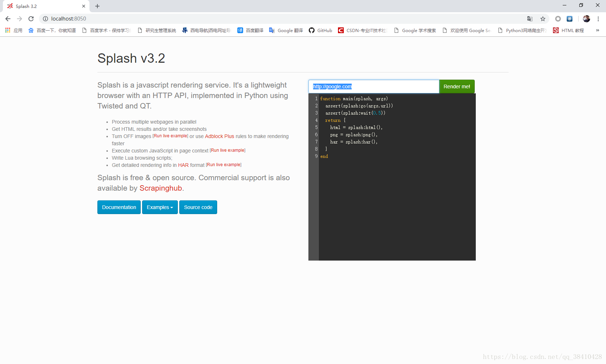
Task: Open the Chrome profile avatar
Action: (587, 19)
